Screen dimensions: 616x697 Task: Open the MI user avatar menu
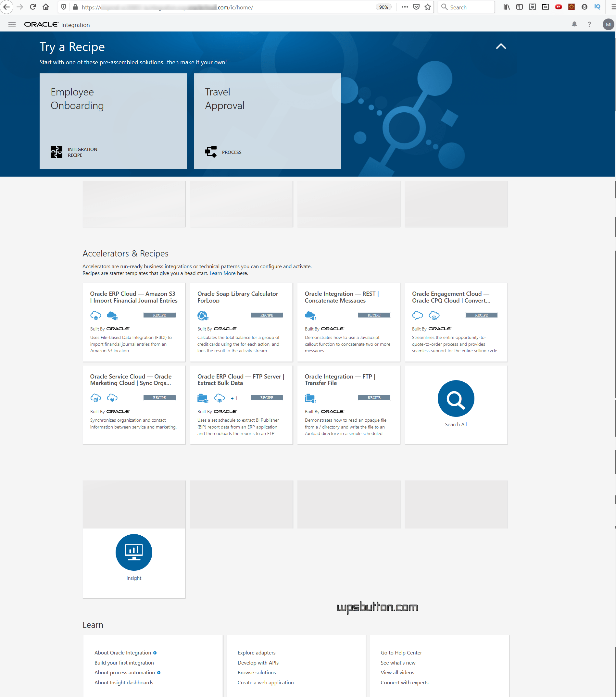click(608, 25)
